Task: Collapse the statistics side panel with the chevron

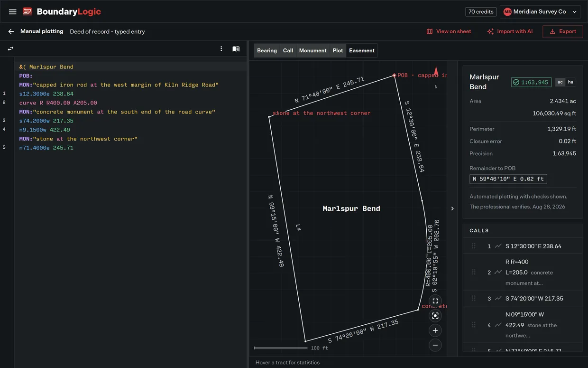Action: (x=452, y=208)
